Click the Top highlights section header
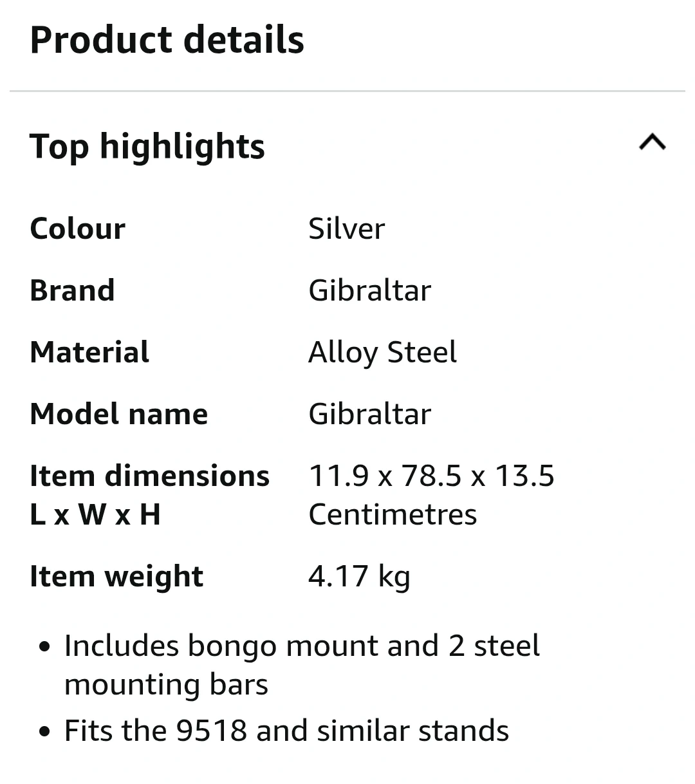 coord(147,146)
